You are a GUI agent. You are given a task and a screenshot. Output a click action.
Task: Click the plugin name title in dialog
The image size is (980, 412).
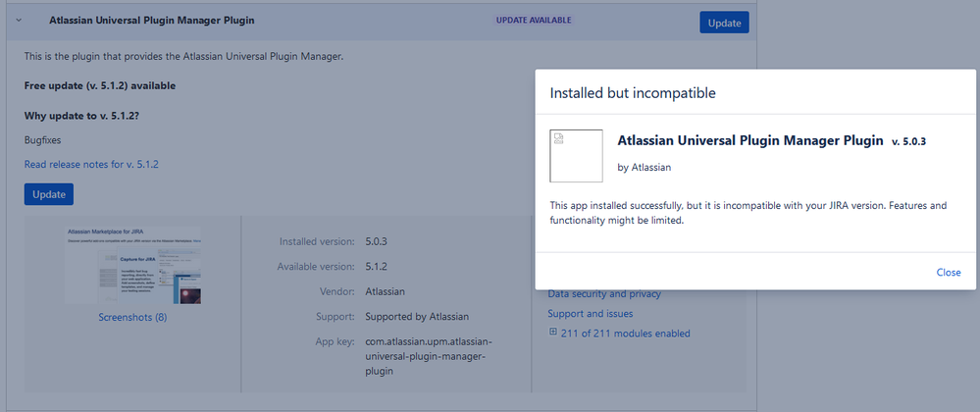[x=750, y=140]
